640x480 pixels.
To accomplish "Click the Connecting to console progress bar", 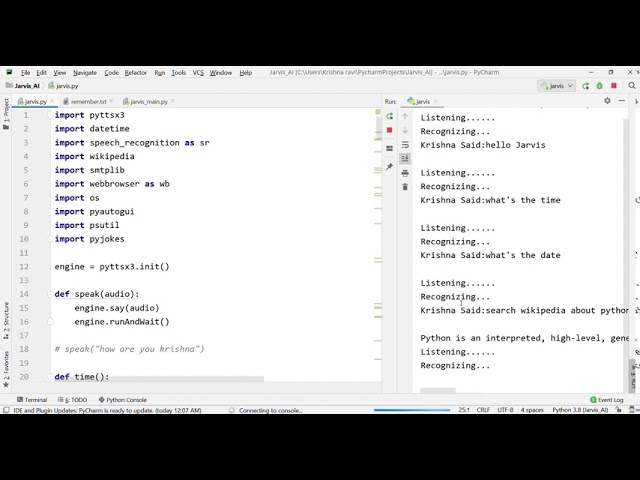I will click(x=412, y=410).
